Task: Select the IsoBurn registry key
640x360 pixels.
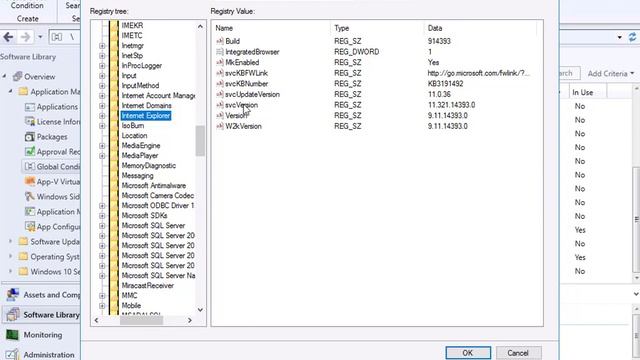Action: click(133, 125)
